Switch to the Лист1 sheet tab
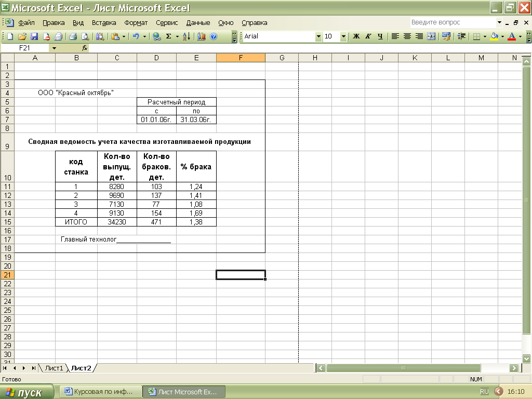532x399 pixels. coord(54,368)
